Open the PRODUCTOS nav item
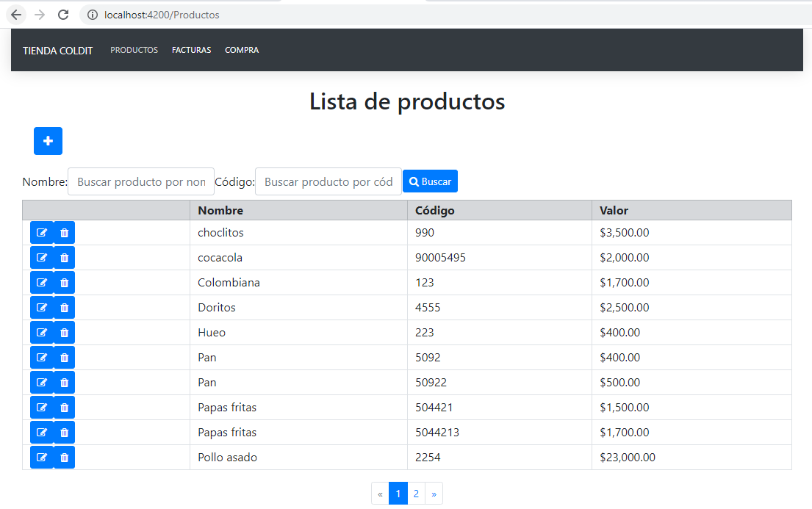Viewport: 812px width, 509px height. (134, 50)
